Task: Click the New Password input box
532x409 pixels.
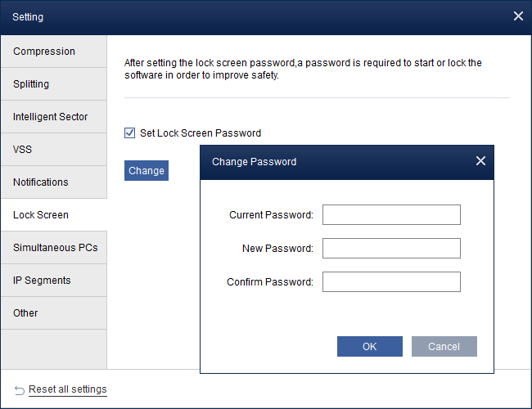Action: (x=391, y=249)
